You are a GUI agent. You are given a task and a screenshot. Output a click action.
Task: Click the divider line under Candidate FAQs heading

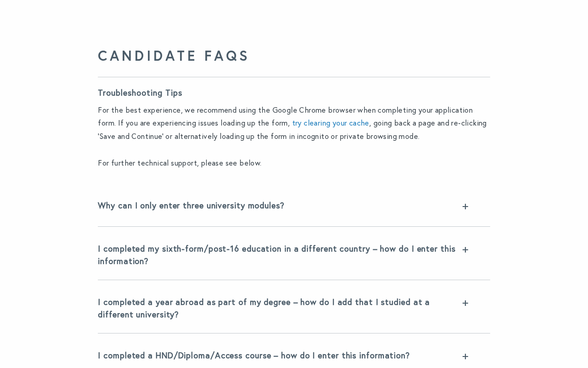(294, 77)
